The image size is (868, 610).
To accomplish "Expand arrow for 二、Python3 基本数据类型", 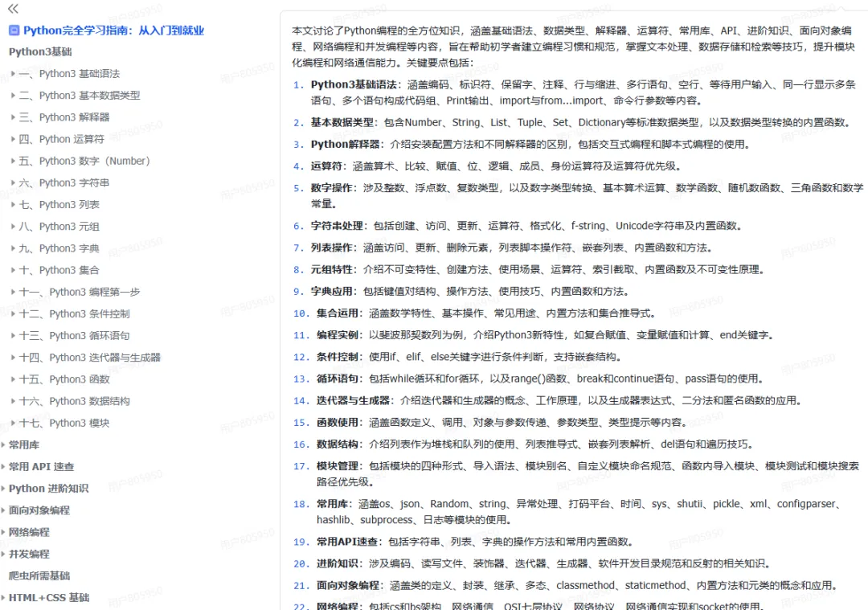I will (x=13, y=95).
